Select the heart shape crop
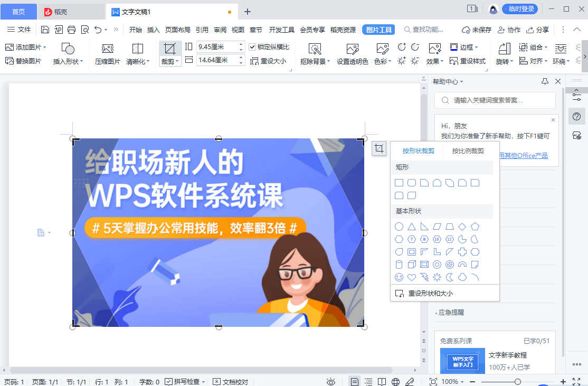Viewport: 588px width, 386px height. click(412, 277)
